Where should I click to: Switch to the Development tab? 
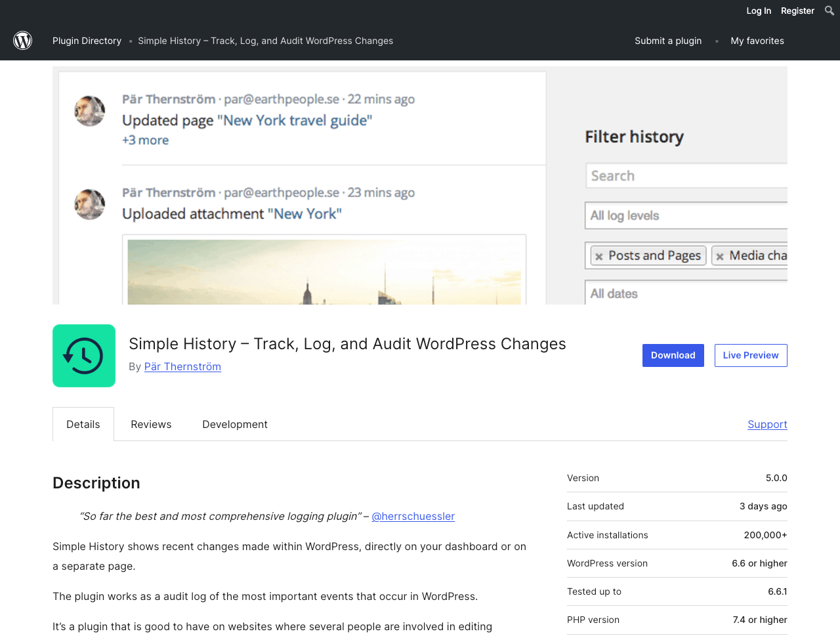click(x=235, y=424)
